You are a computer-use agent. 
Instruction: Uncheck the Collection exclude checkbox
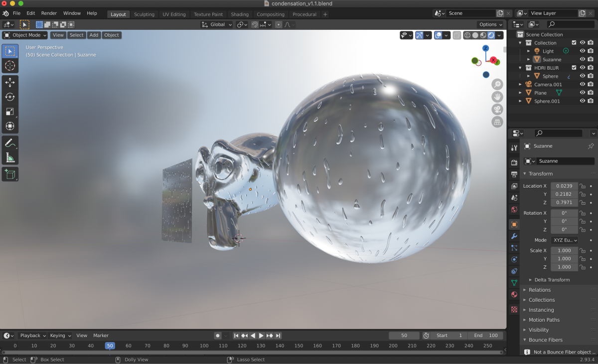574,43
